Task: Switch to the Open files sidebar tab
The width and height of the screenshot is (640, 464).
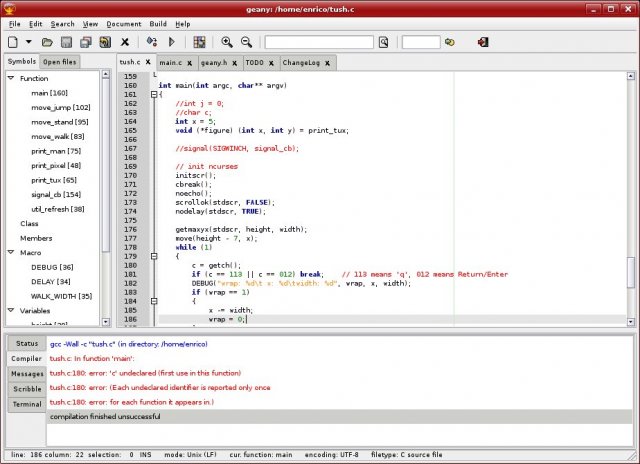Action: 60,62
